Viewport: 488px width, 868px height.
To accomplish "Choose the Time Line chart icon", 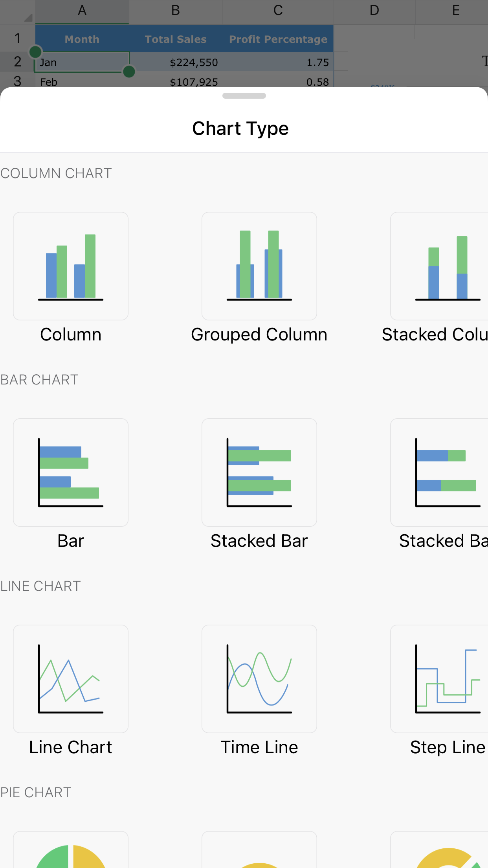I will 259,679.
